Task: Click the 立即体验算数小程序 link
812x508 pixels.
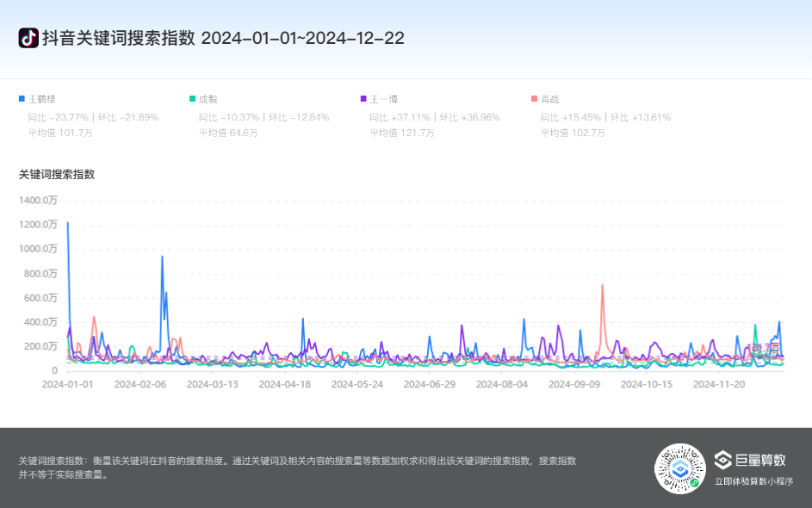Action: pyautogui.click(x=754, y=481)
